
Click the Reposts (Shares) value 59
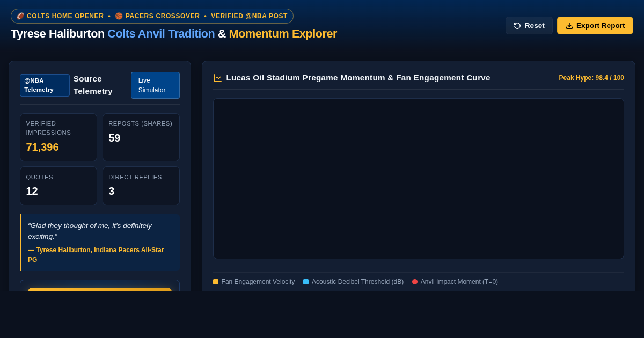click(x=114, y=138)
